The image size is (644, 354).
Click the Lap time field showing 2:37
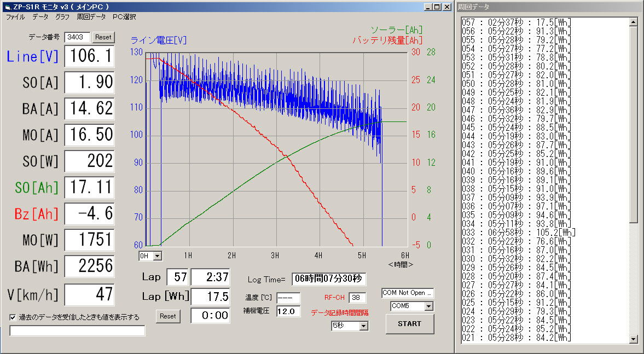point(210,277)
